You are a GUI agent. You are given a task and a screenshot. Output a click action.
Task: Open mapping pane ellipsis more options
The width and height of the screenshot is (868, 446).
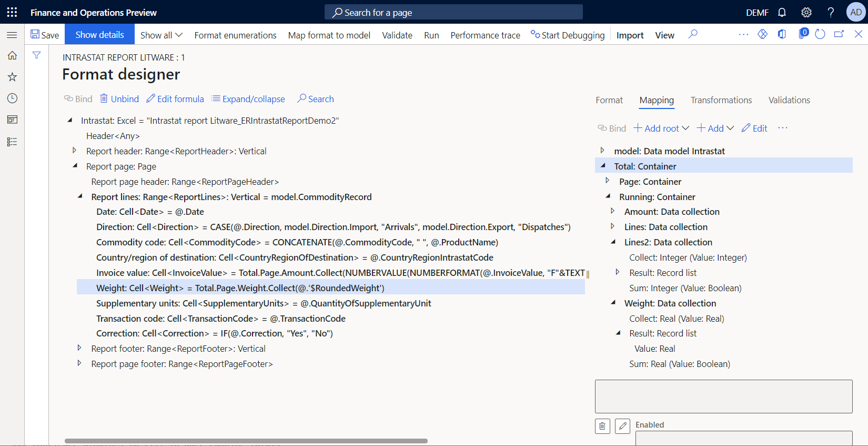(783, 128)
